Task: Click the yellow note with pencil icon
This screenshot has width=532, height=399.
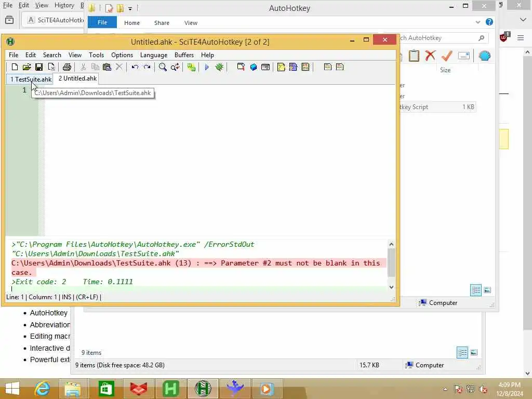Action: tap(281, 67)
